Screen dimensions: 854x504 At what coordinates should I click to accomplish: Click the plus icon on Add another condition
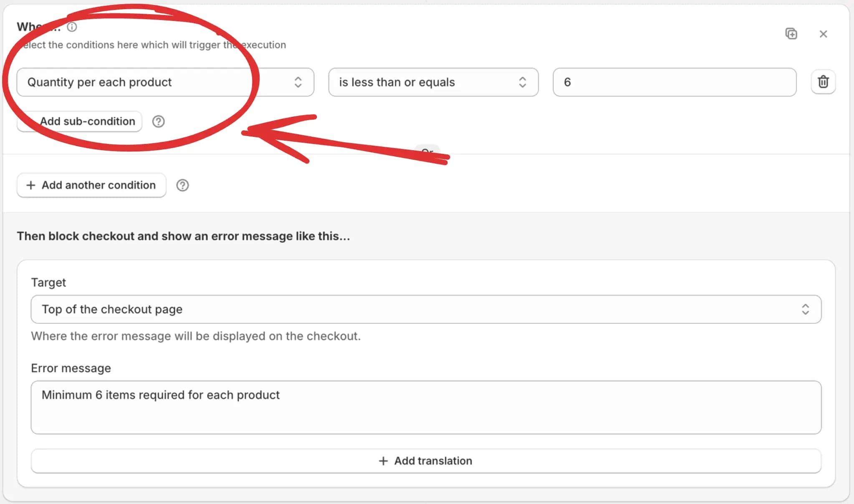tap(30, 185)
